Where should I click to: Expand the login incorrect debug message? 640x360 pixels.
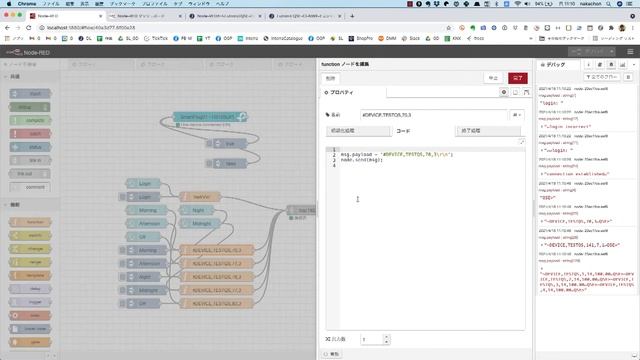pos(542,127)
